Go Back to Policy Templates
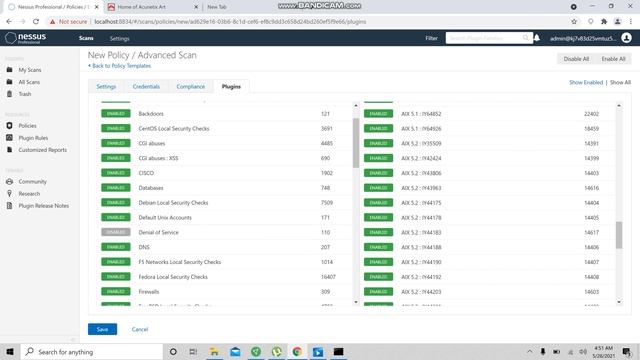The width and height of the screenshot is (640, 360). [119, 66]
